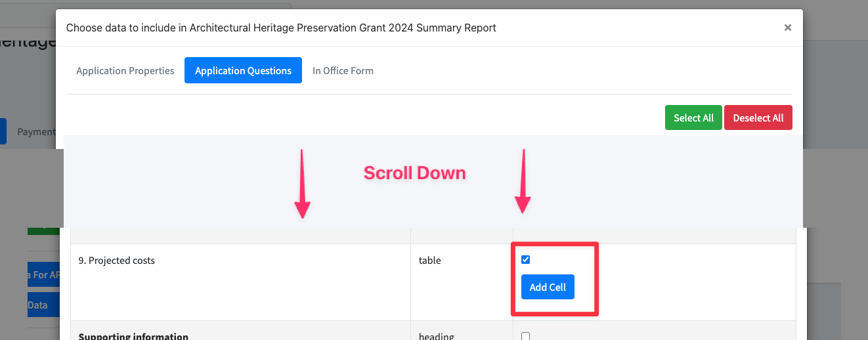Click the Supporting information heading row
Viewport: 868px width, 340px height.
[133, 336]
